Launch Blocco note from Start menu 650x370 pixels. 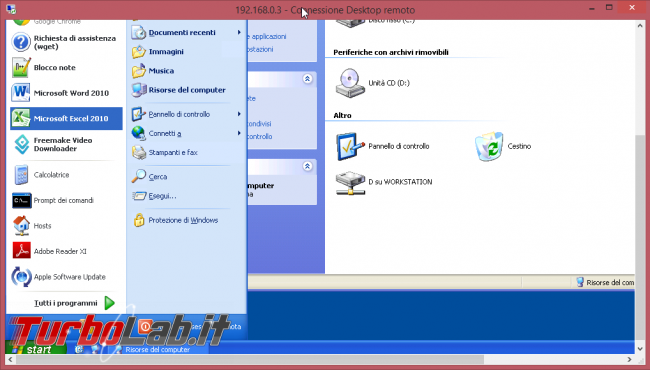pyautogui.click(x=66, y=68)
